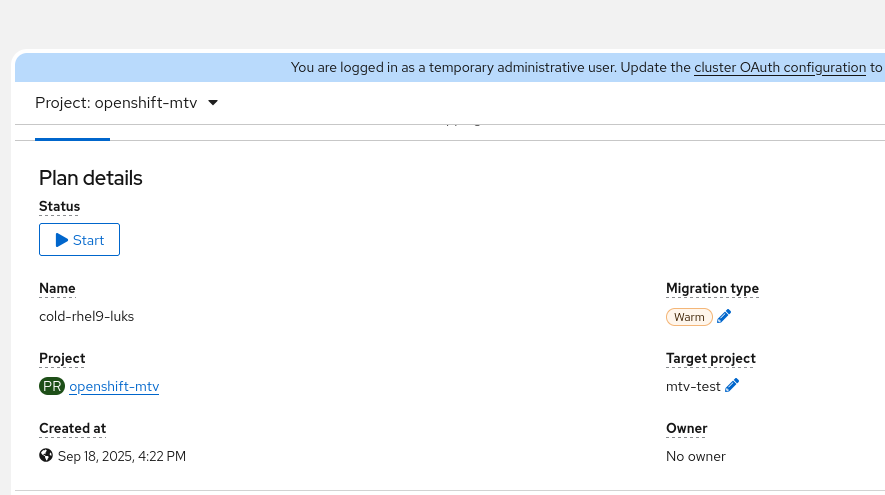Click the Created at field label
This screenshot has height=495, width=885.
[72, 429]
